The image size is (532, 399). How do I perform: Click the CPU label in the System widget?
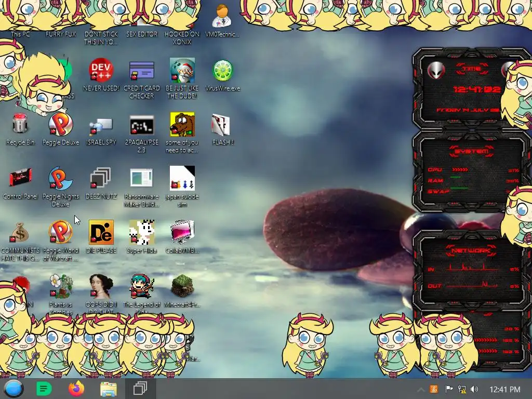click(x=435, y=170)
